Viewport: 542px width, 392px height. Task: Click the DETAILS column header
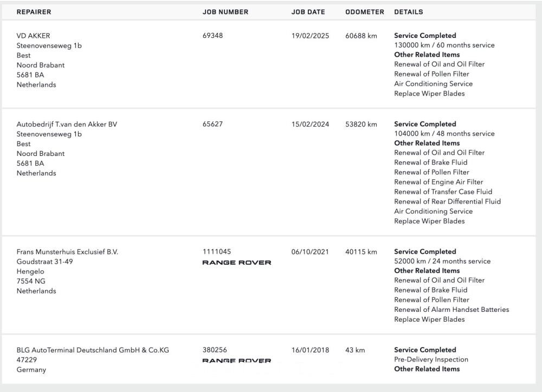point(408,12)
